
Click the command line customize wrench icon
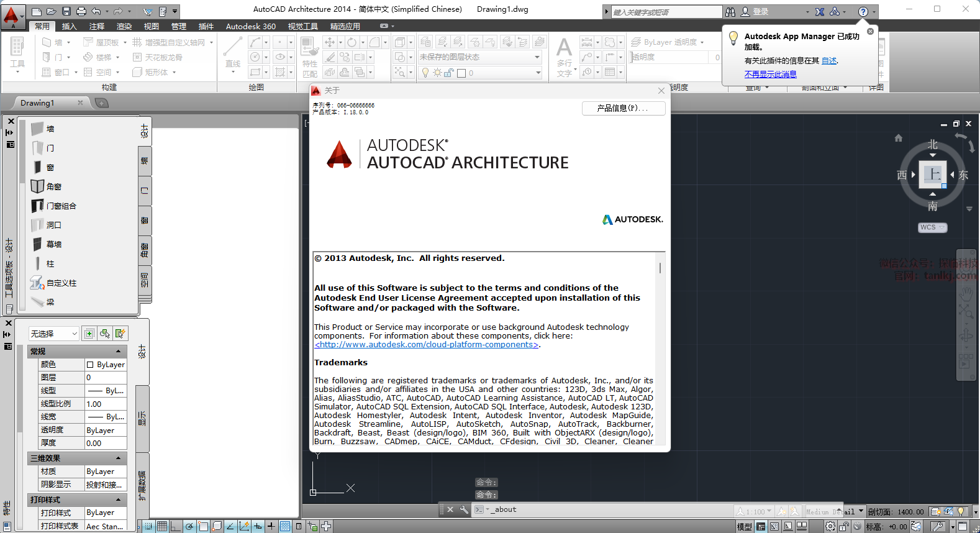point(464,509)
